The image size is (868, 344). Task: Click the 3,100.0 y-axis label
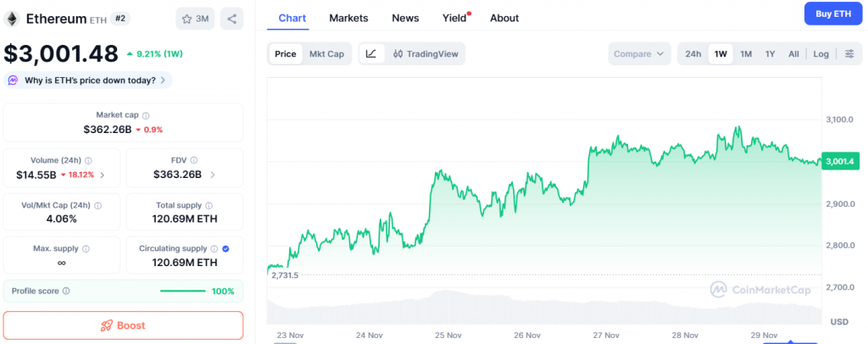coord(840,119)
